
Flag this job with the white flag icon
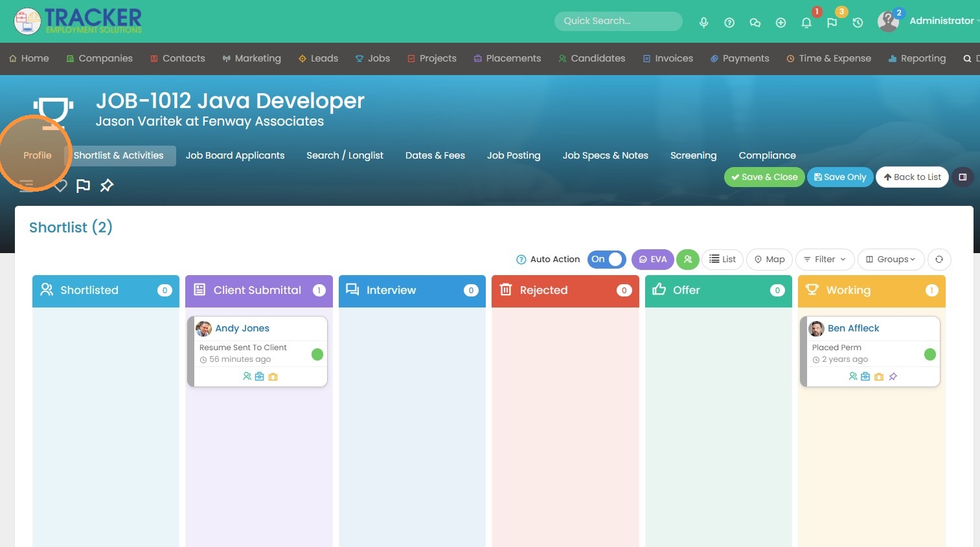83,186
